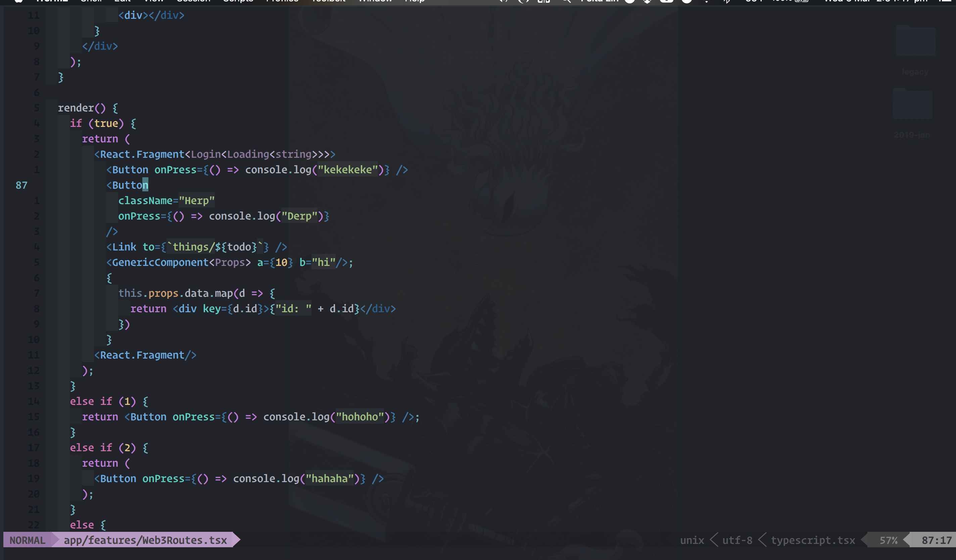
Task: Click the className="Herp" attribute line
Action: pyautogui.click(x=166, y=201)
